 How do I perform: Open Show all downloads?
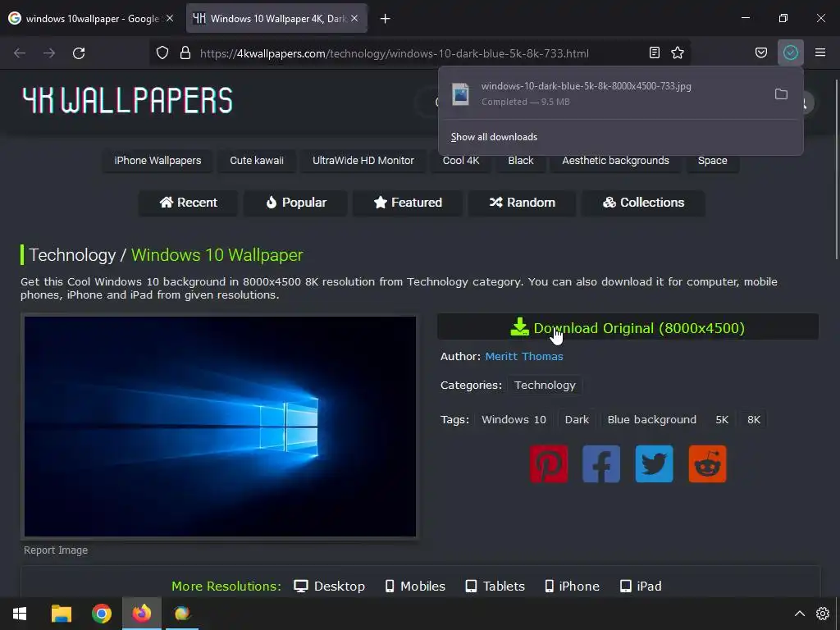[x=494, y=137]
